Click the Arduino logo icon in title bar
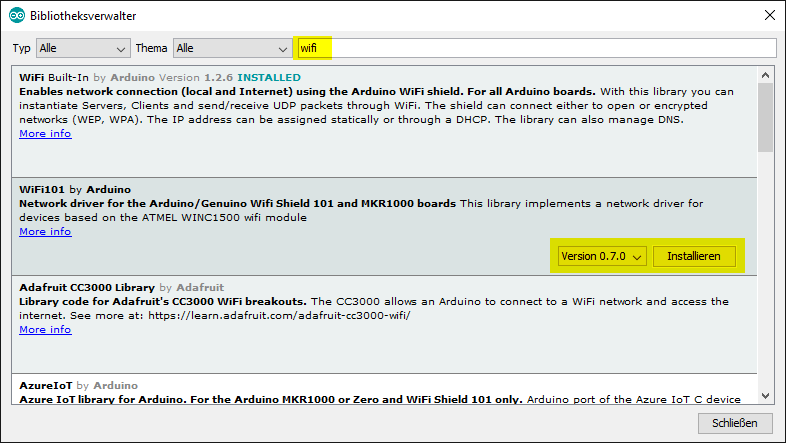The width and height of the screenshot is (786, 443). 17,16
